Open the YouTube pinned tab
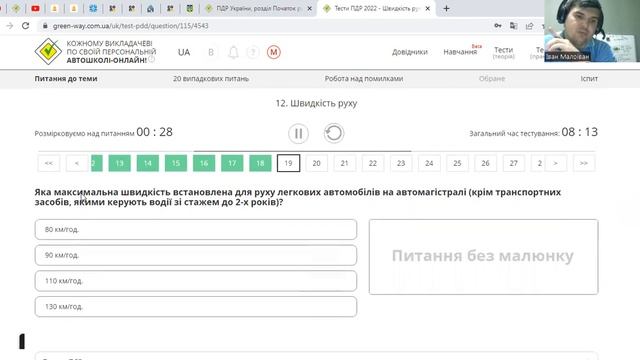 (35, 8)
